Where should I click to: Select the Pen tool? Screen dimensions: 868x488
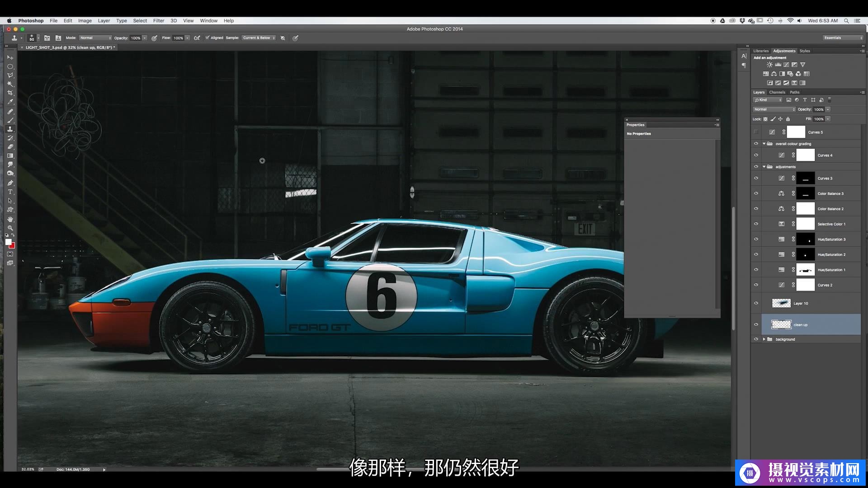(10, 183)
